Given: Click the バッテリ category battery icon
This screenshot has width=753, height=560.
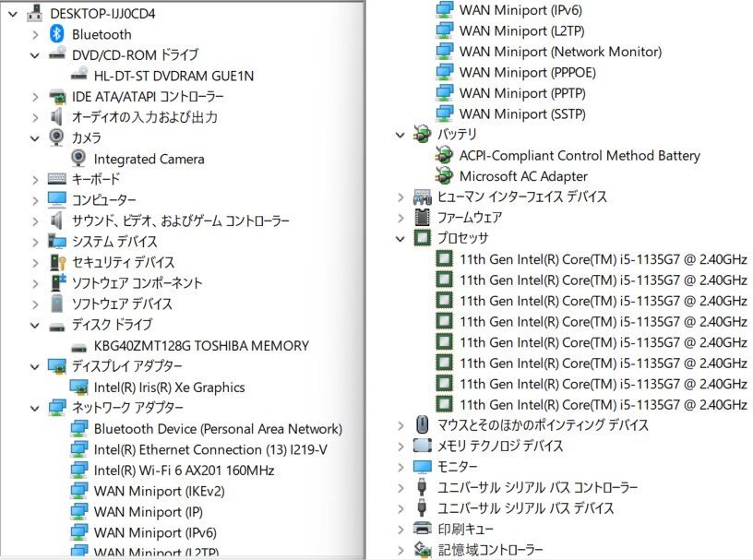Looking at the screenshot, I should pos(422,134).
